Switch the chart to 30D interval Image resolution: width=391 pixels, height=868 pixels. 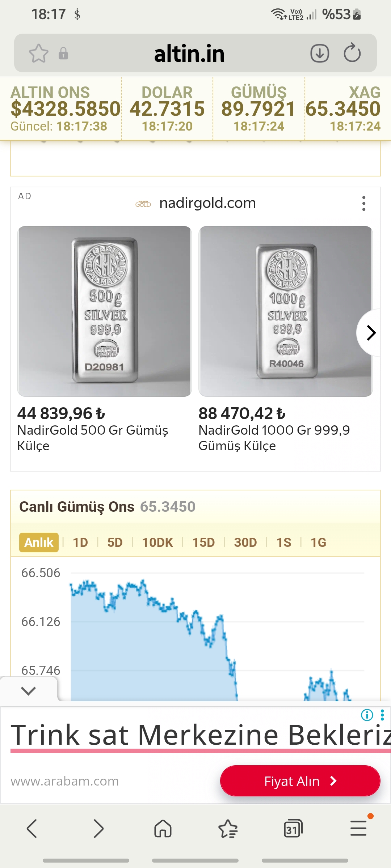(x=245, y=542)
